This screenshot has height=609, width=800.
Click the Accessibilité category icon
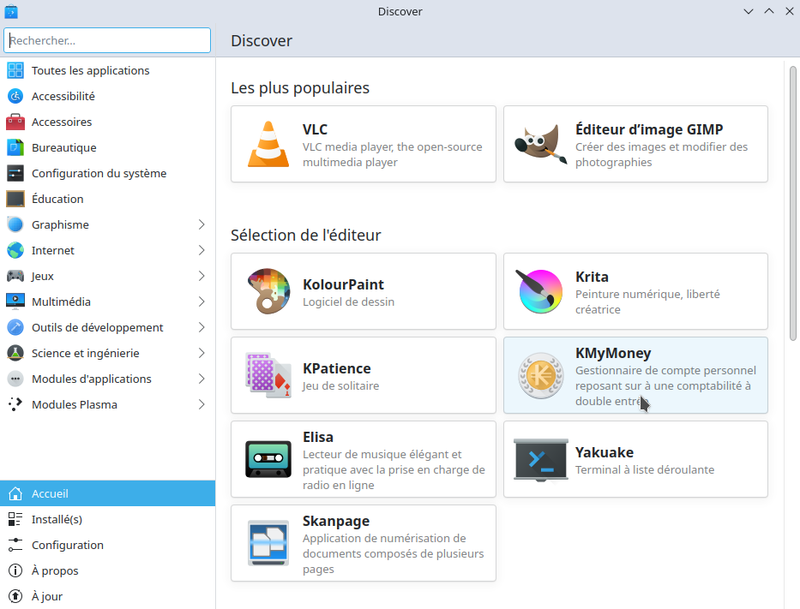tap(14, 96)
